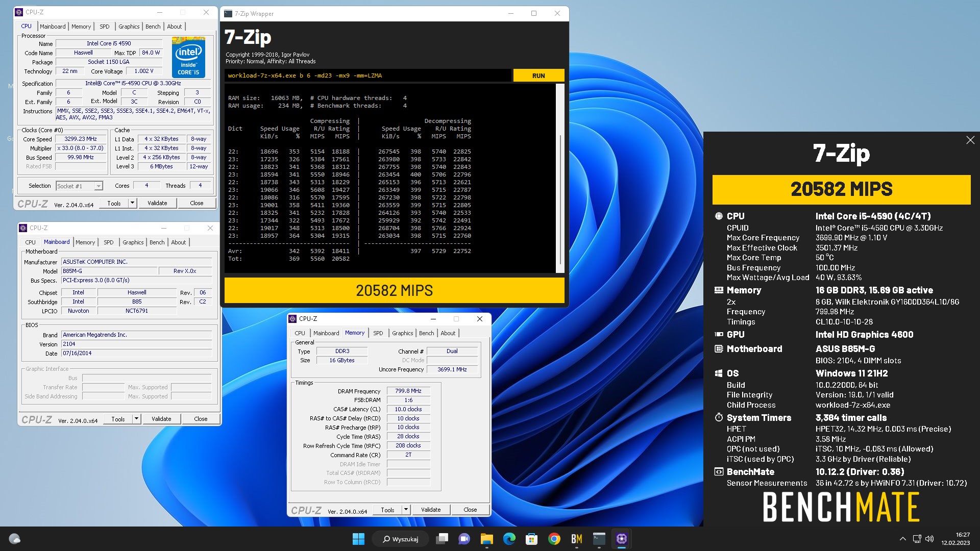The image size is (980, 551).
Task: Click Close button in the CPU window
Action: (x=197, y=203)
